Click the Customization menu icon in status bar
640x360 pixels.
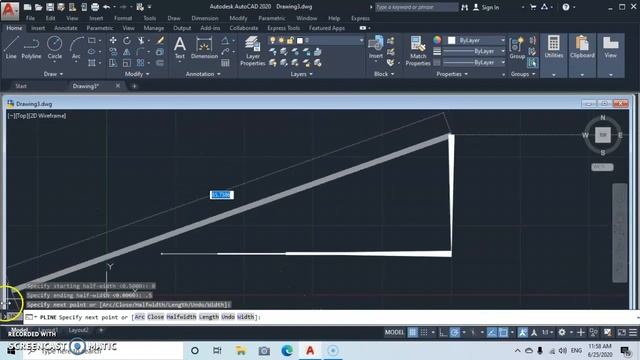(x=633, y=332)
